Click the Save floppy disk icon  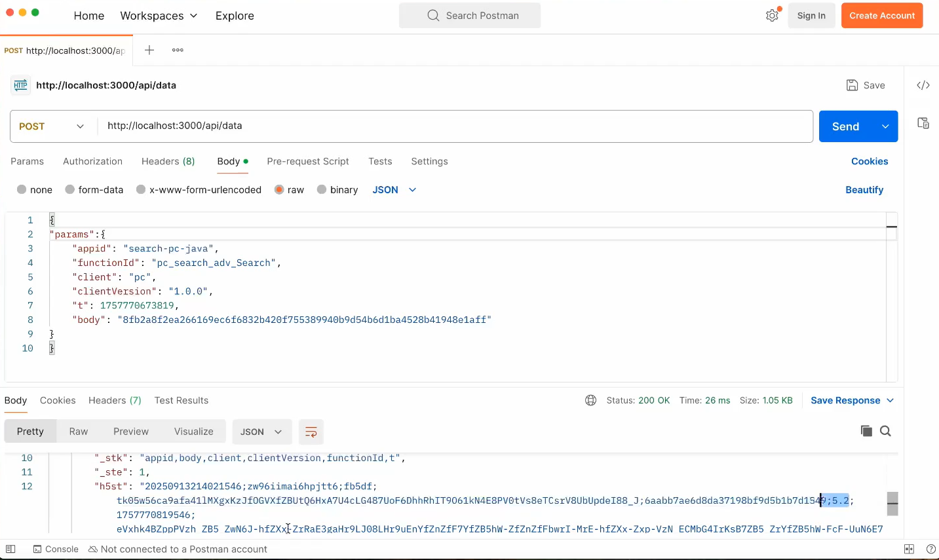pyautogui.click(x=853, y=85)
